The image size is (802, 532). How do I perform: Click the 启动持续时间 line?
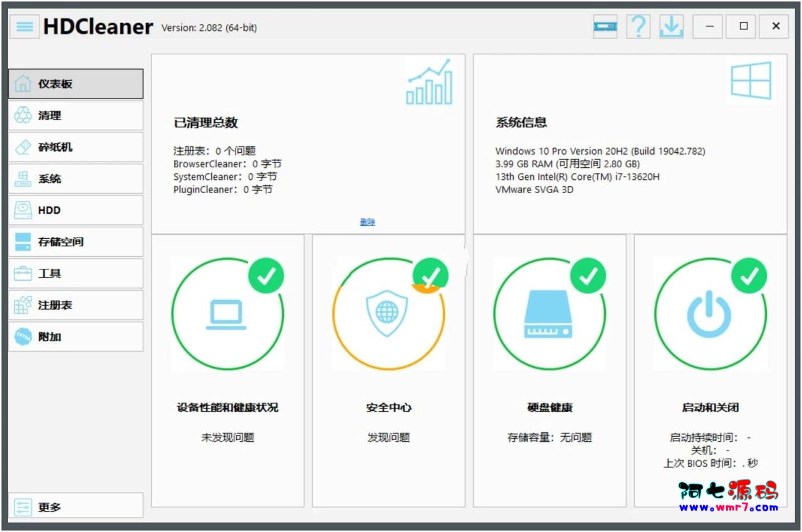click(x=711, y=437)
